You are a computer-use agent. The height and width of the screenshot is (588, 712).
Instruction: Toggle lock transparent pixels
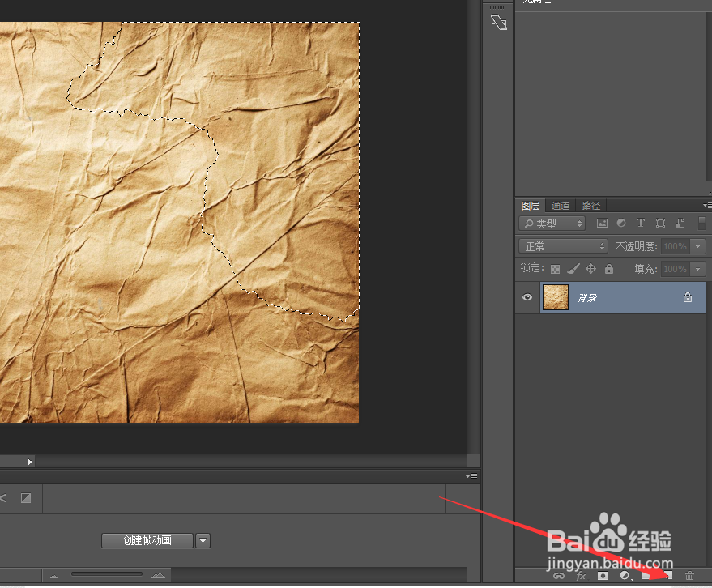tap(555, 269)
